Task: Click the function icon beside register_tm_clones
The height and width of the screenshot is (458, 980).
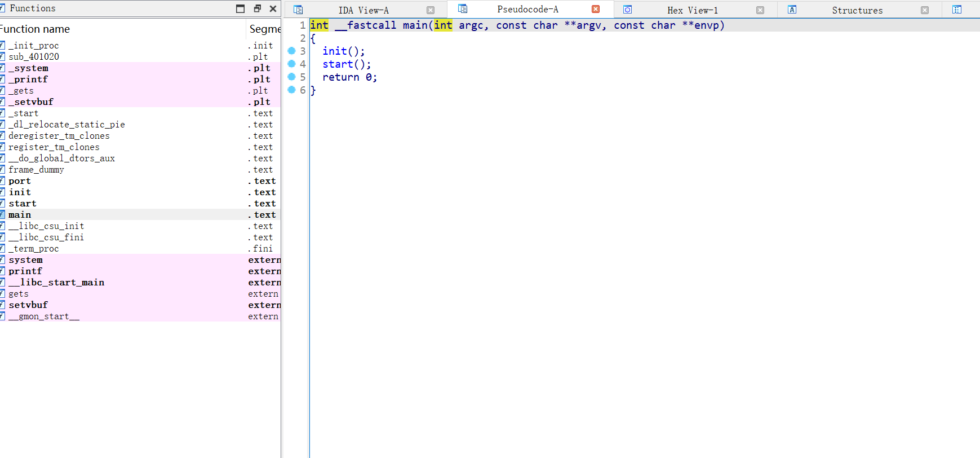Action: coord(2,147)
